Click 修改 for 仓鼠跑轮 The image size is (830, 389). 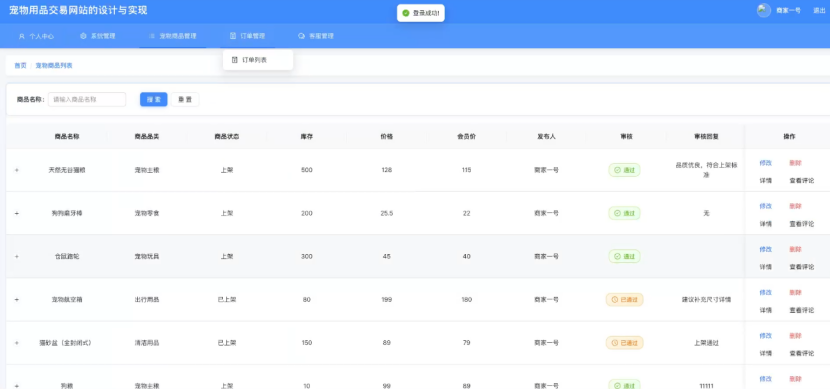click(x=765, y=249)
